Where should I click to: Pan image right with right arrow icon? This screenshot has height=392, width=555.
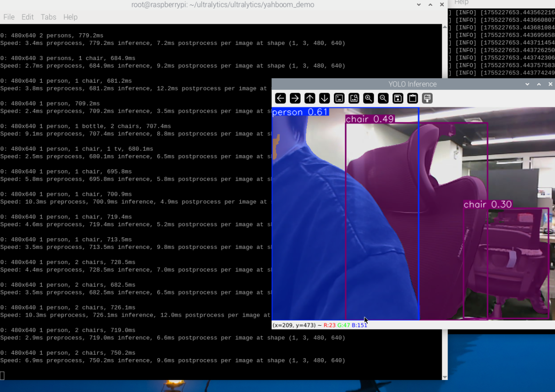coord(295,98)
